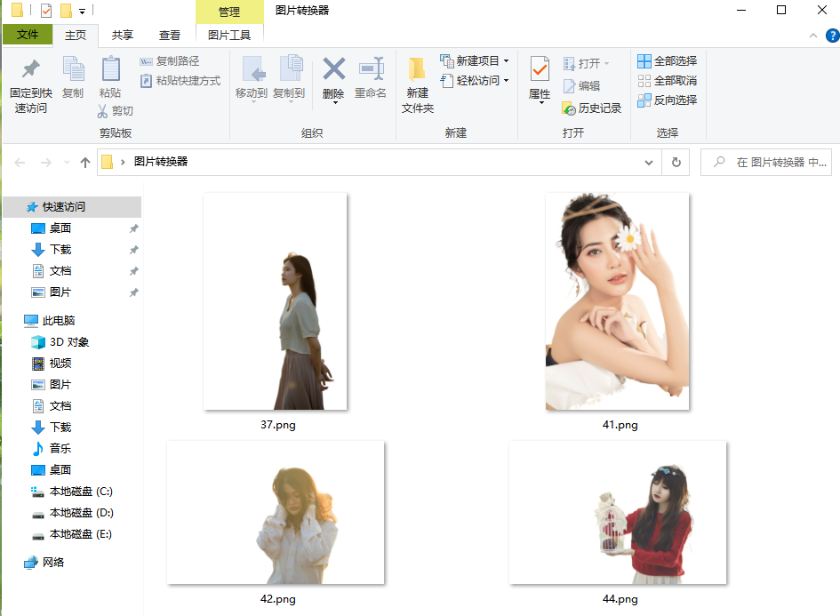Click the 管理 contextual tab header
The width and height of the screenshot is (840, 616).
tap(229, 12)
